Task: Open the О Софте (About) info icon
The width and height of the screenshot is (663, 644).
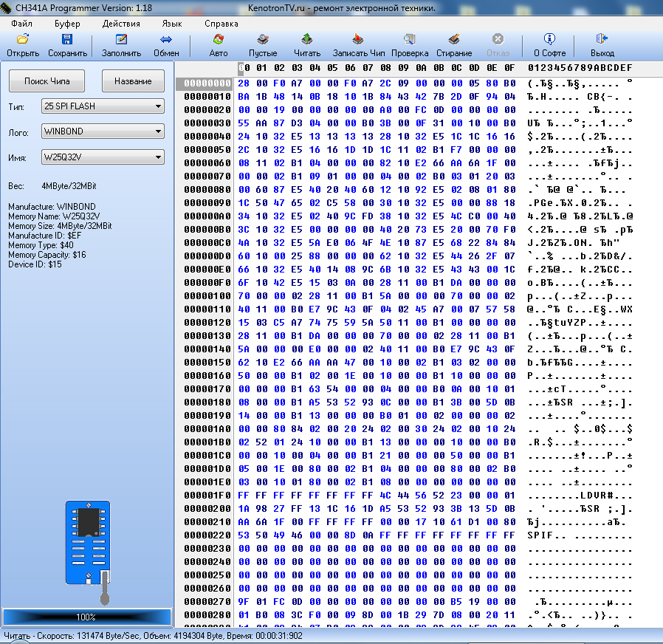Action: [549, 40]
